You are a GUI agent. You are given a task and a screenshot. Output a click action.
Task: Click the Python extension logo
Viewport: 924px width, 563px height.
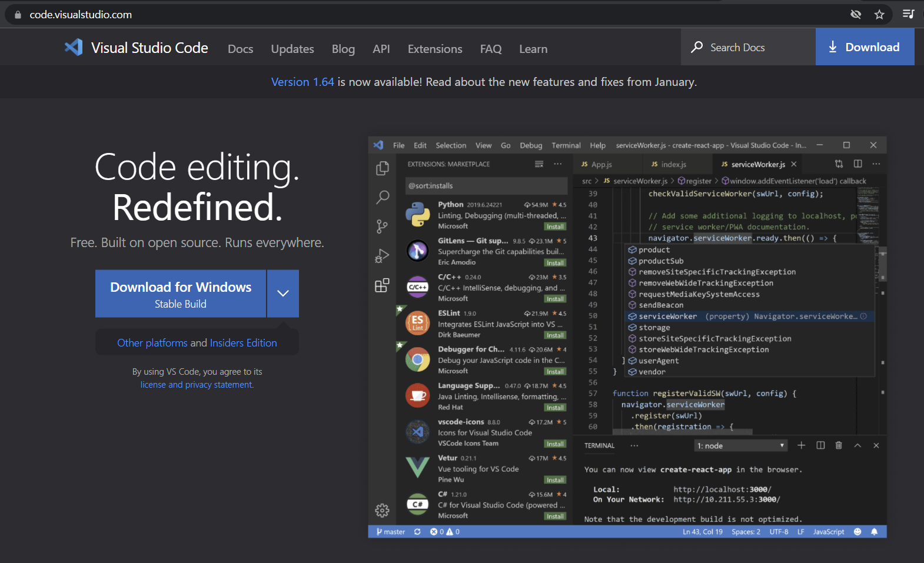(x=418, y=214)
